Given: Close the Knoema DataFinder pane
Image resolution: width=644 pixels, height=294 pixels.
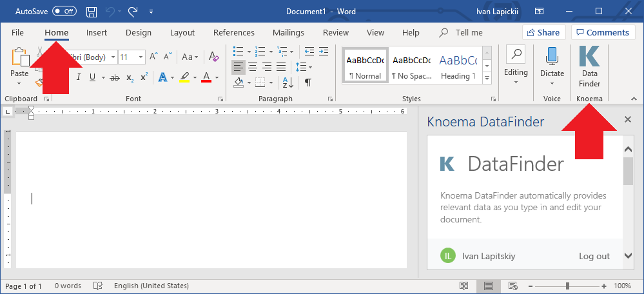Looking at the screenshot, I should [x=628, y=119].
